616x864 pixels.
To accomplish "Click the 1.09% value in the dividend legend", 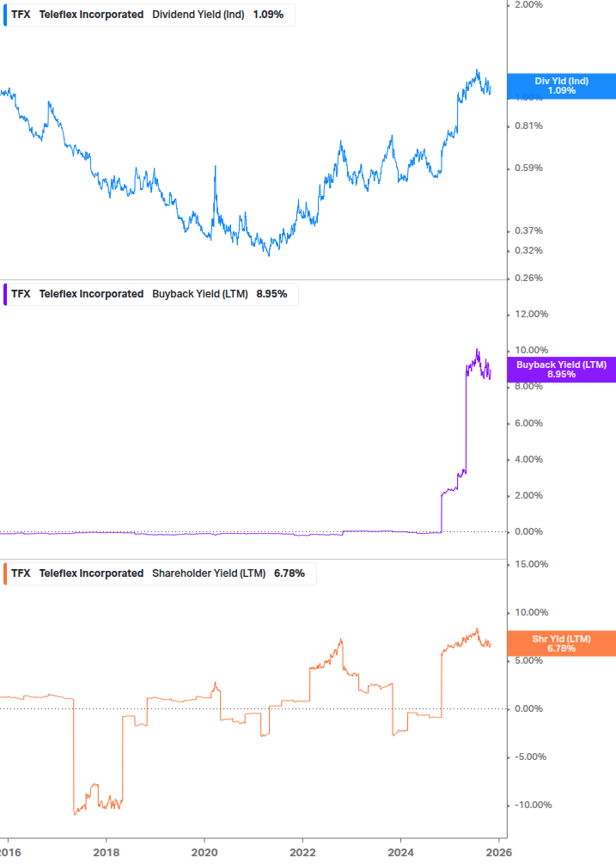I will pos(268,15).
